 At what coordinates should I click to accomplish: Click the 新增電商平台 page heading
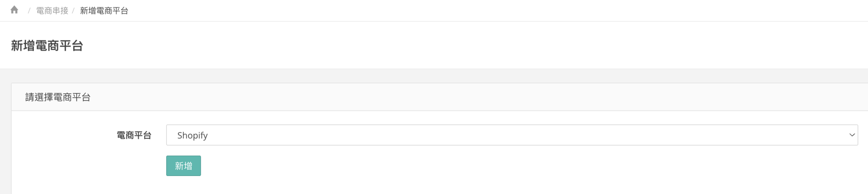[x=47, y=46]
